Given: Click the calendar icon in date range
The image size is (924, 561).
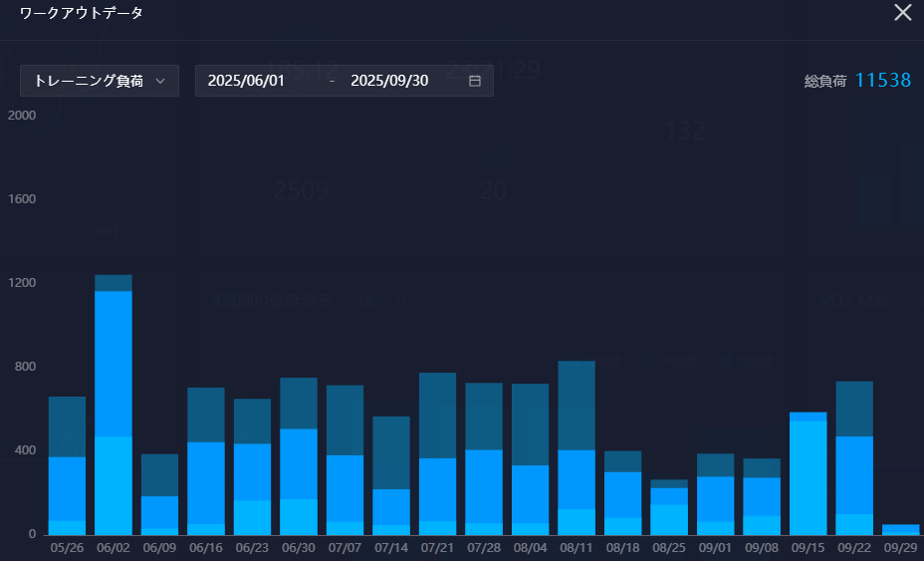Looking at the screenshot, I should (475, 81).
